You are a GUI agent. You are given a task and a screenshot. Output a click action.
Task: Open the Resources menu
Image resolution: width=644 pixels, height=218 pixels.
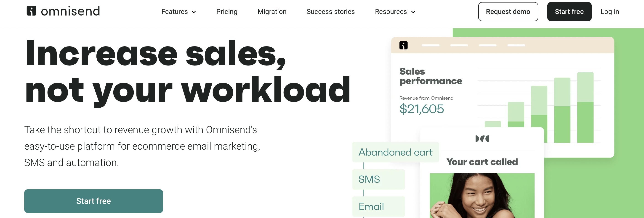coord(391,12)
